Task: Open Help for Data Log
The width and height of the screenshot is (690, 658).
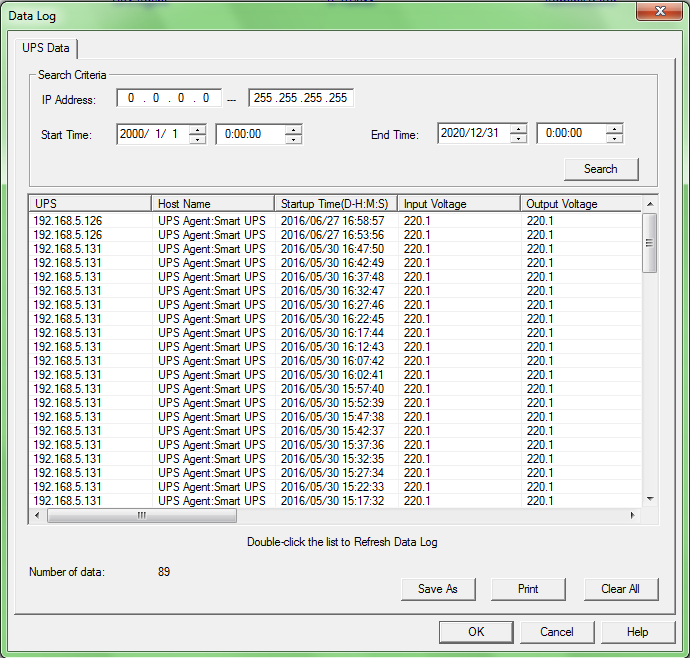Action: click(x=637, y=632)
